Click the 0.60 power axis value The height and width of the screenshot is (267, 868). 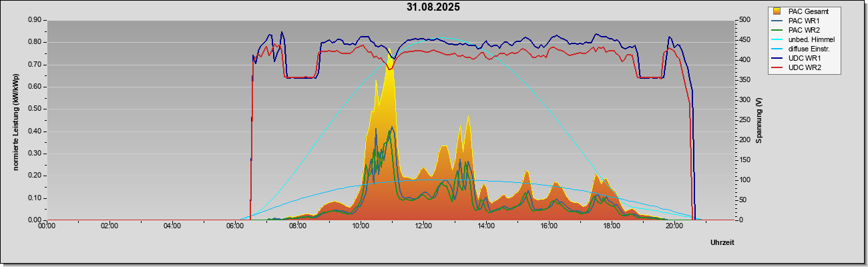pos(35,87)
